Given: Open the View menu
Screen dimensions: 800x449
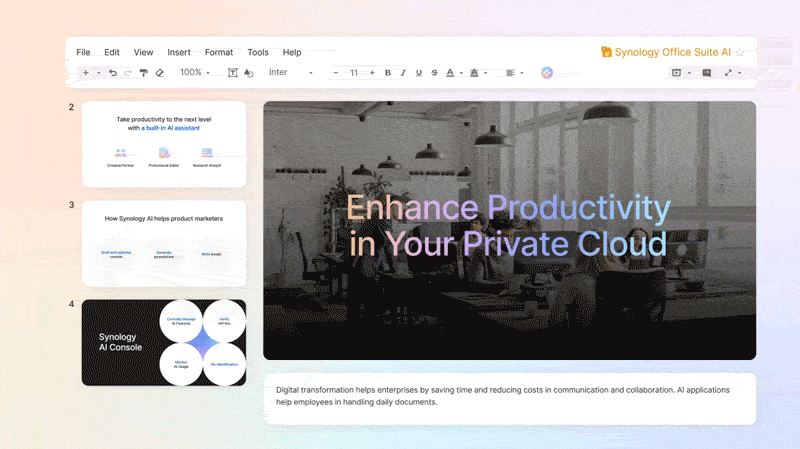Looking at the screenshot, I should (x=143, y=53).
